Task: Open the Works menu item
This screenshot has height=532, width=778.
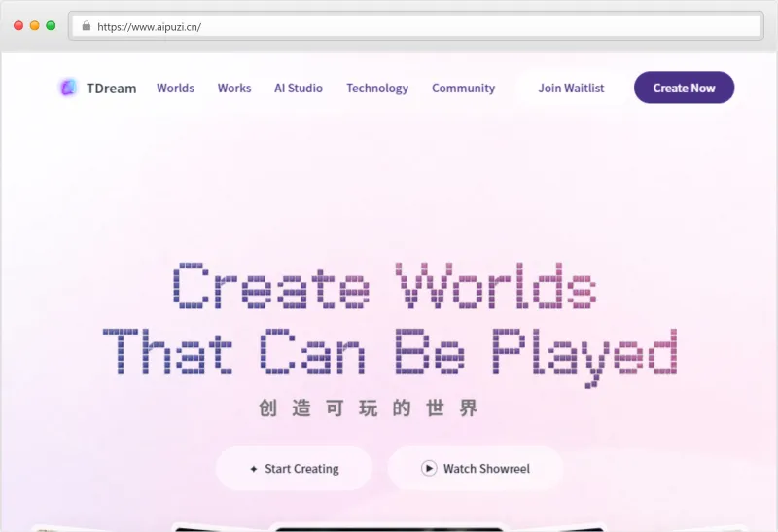Action: (x=234, y=88)
